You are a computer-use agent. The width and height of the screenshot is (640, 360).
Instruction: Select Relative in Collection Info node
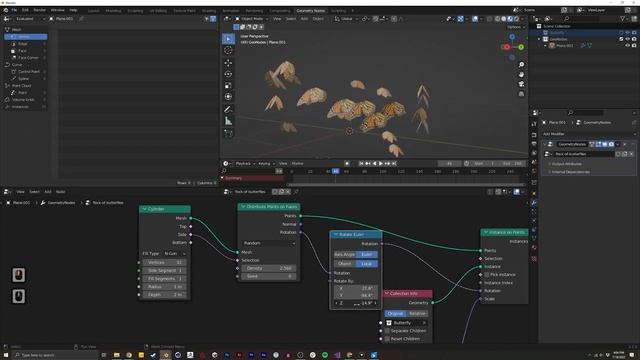[x=417, y=314]
